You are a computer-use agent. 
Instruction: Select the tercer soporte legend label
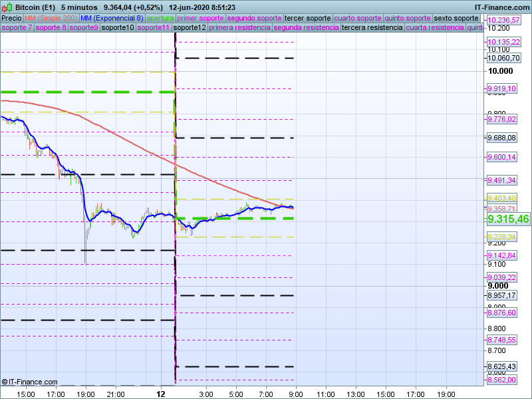[307, 18]
